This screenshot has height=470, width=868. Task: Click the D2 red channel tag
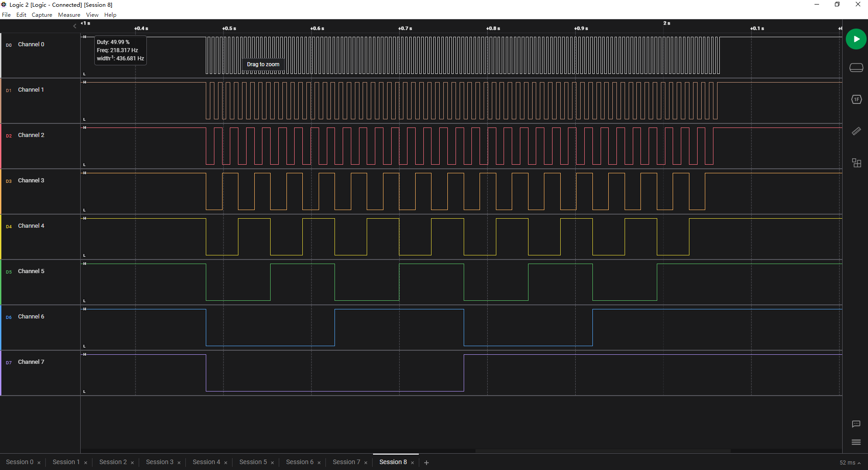(x=9, y=136)
